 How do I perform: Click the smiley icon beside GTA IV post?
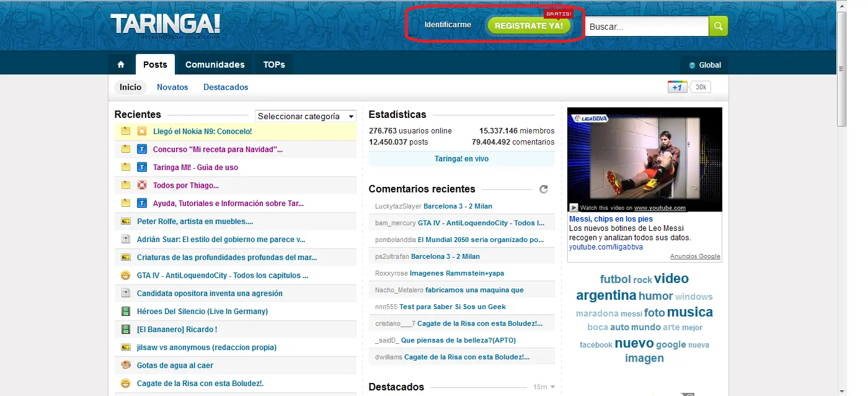[x=126, y=276]
